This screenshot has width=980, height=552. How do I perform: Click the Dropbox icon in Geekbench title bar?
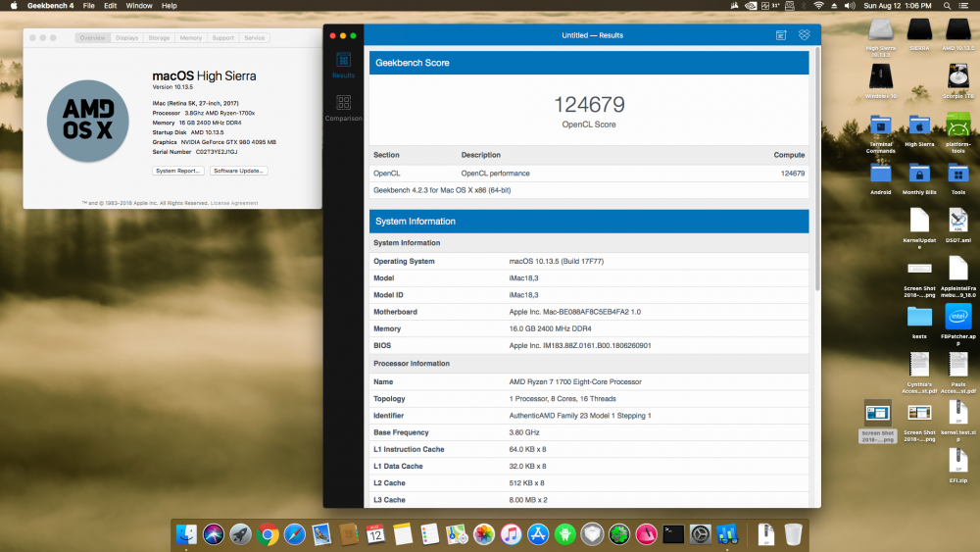coord(805,35)
